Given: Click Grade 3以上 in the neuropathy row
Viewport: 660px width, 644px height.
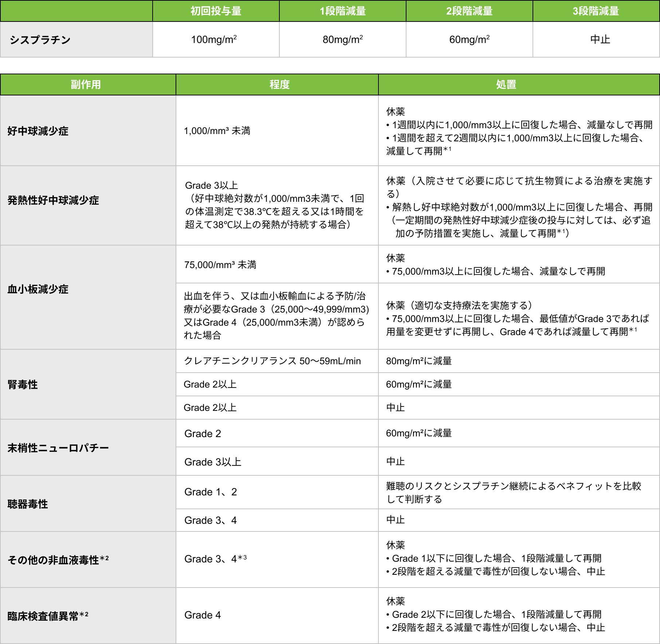Looking at the screenshot, I should tap(277, 462).
